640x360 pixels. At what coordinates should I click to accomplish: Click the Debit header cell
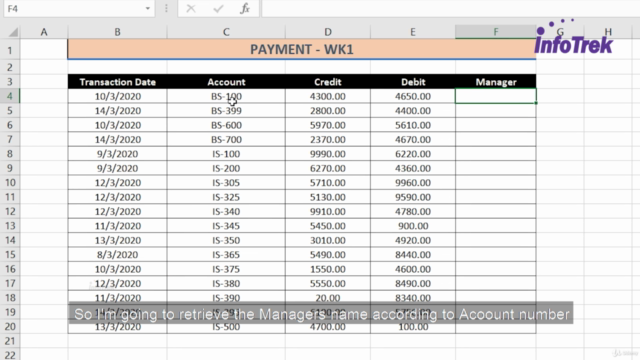[x=413, y=82]
